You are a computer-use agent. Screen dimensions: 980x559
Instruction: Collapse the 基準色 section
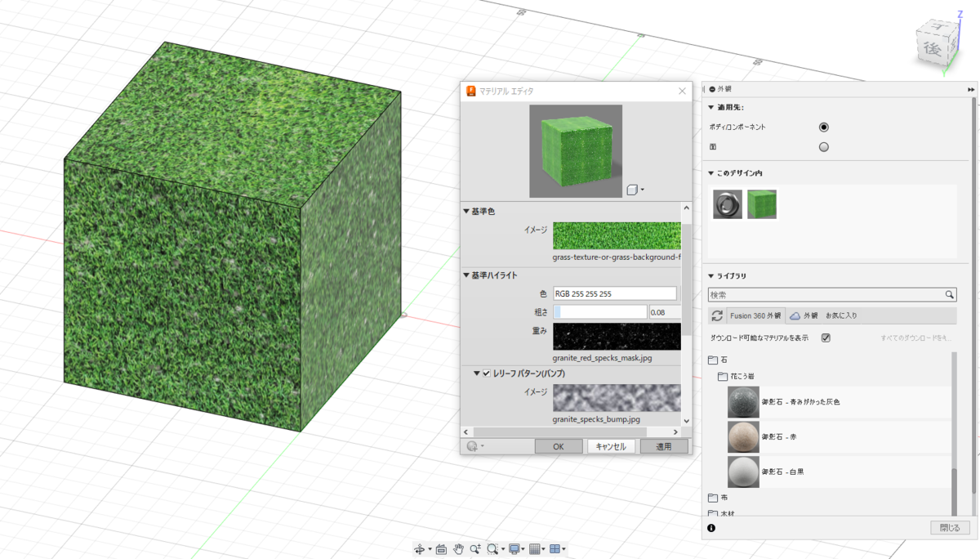(466, 212)
